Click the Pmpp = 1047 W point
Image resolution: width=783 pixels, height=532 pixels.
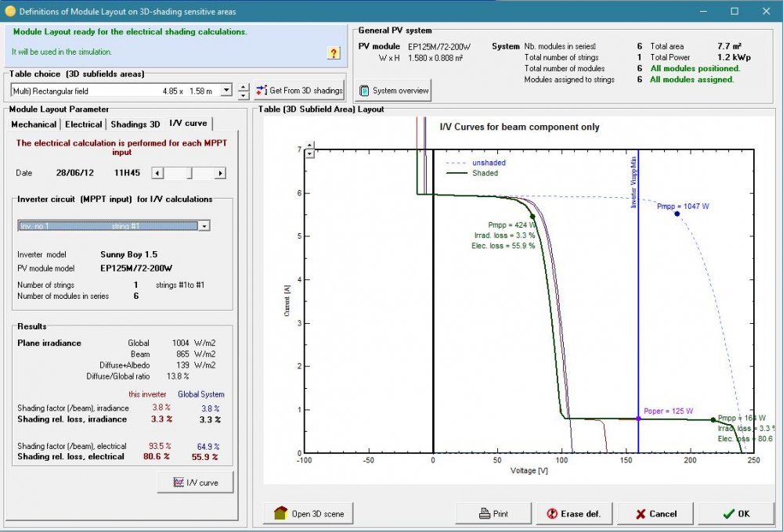(677, 214)
